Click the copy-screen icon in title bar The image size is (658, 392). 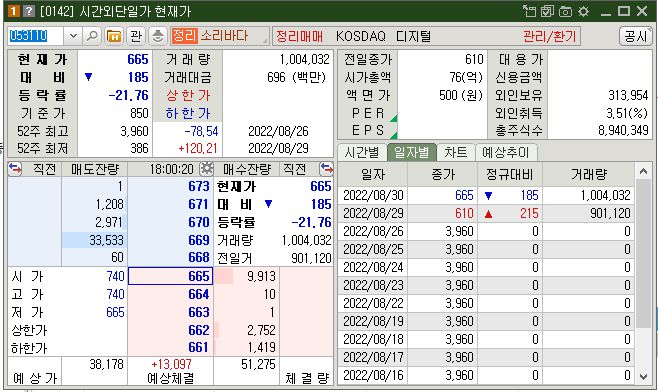tap(547, 11)
